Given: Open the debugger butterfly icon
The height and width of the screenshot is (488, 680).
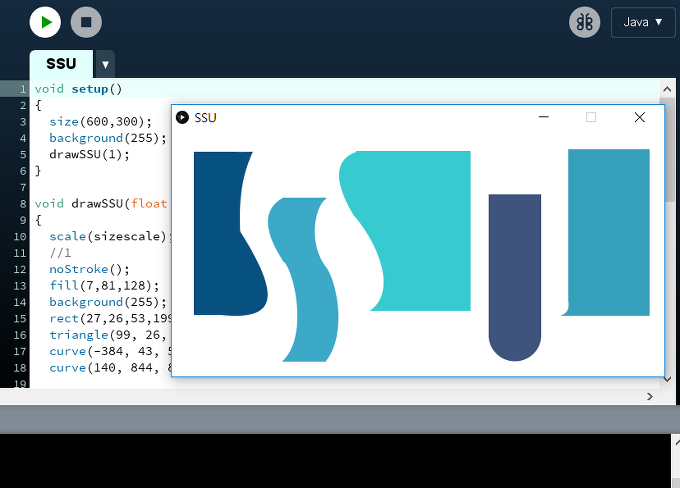Looking at the screenshot, I should coord(585,22).
